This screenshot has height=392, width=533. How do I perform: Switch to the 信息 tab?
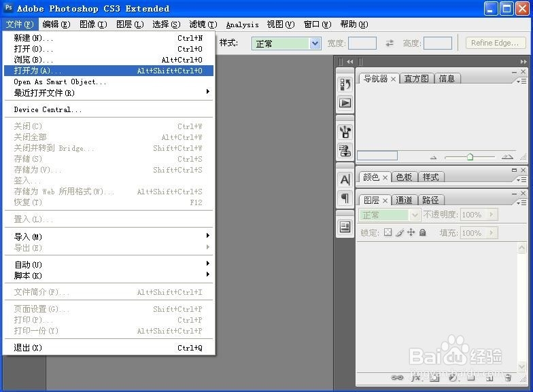(447, 79)
